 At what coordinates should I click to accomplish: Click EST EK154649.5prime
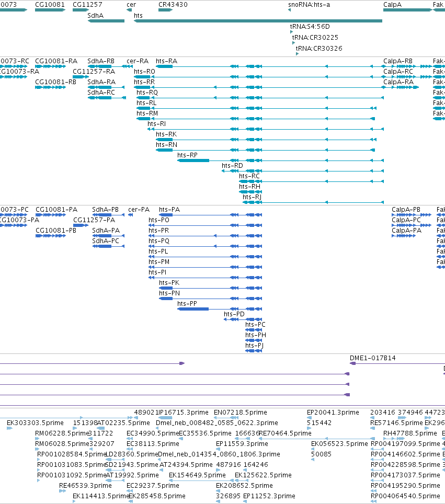(x=198, y=475)
